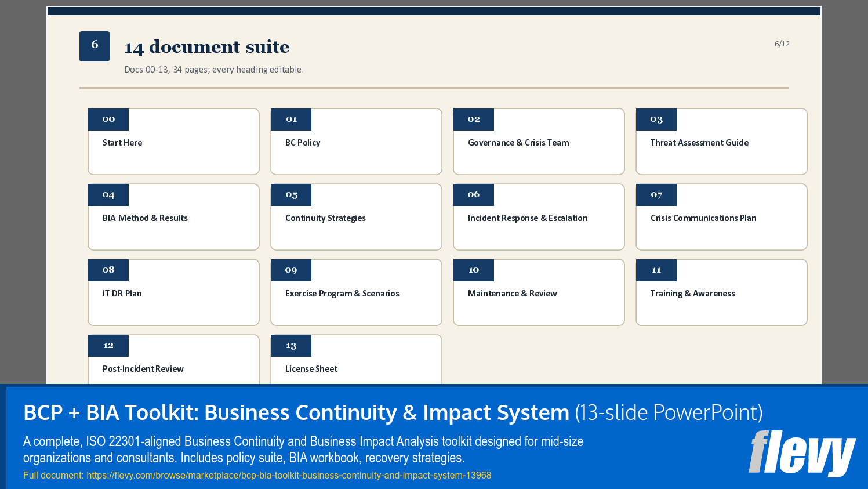Click the 09 number badge
Image resolution: width=868 pixels, height=489 pixels.
[291, 270]
